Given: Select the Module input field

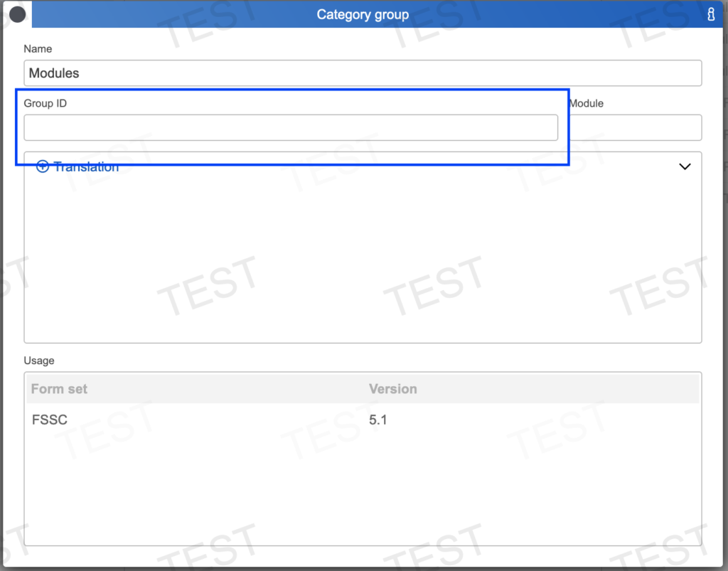Looking at the screenshot, I should click(x=635, y=128).
